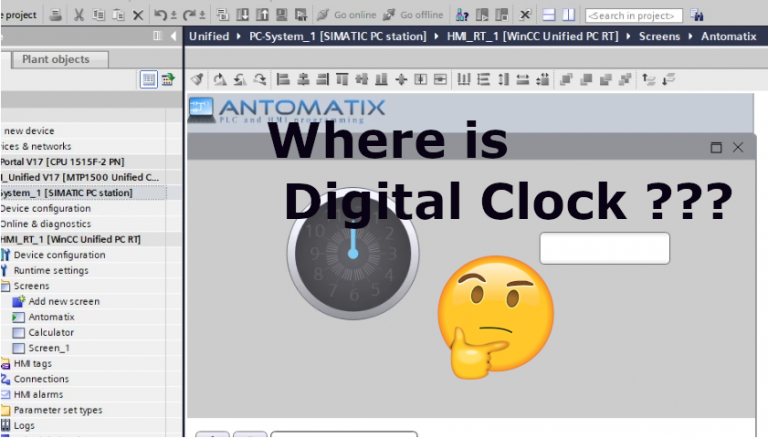Click the Undo arrow icon
The height and width of the screenshot is (438, 768).
tap(160, 15)
